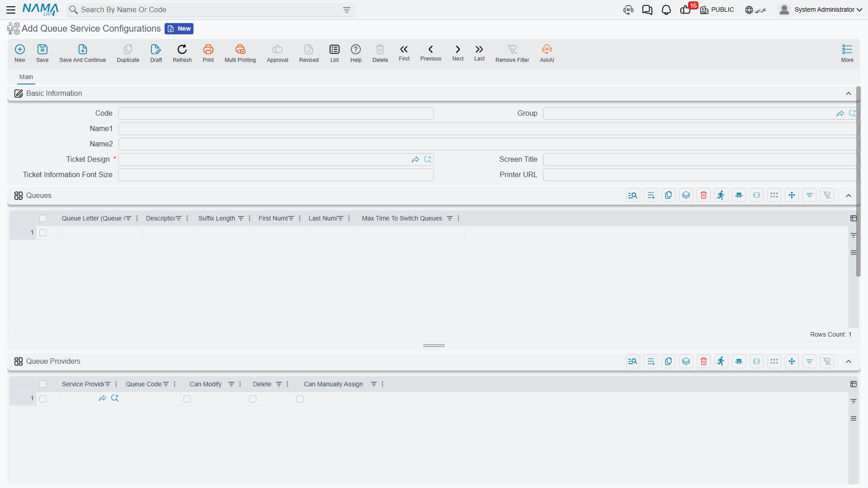The image size is (868, 488).
Task: Check Can Manually Assign in row 1
Action: 300,399
